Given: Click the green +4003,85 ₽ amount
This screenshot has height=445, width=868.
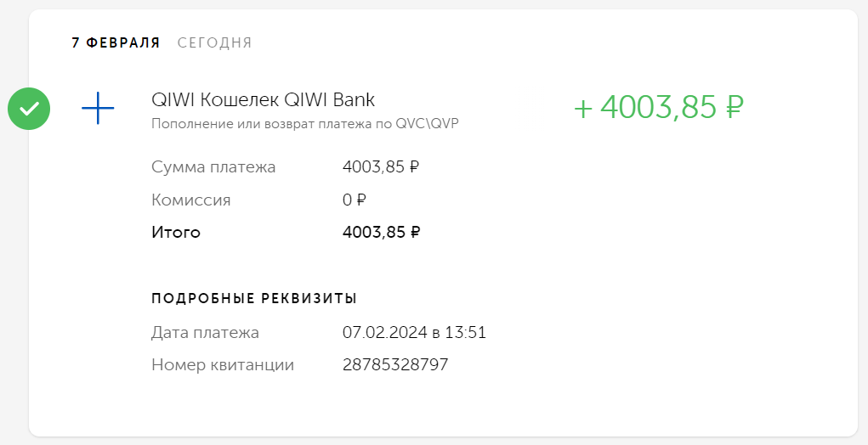Looking at the screenshot, I should click(x=659, y=107).
